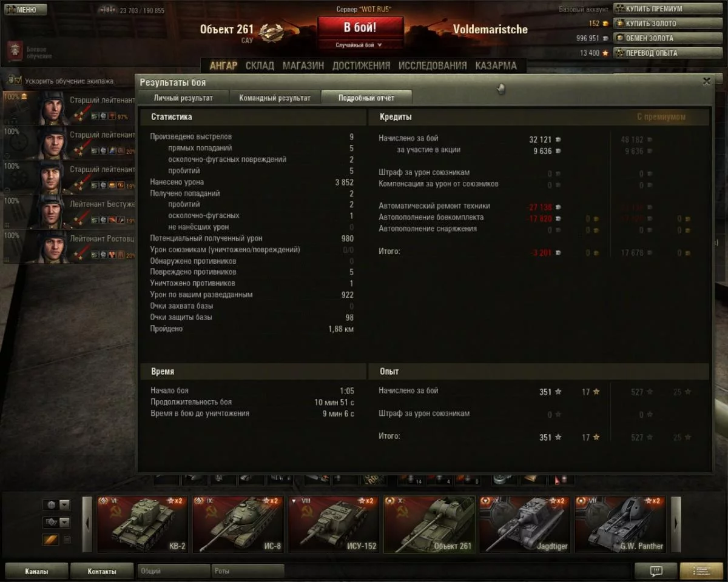728x582 pixels.
Task: Switch to Командный результат tab
Action: [x=275, y=98]
